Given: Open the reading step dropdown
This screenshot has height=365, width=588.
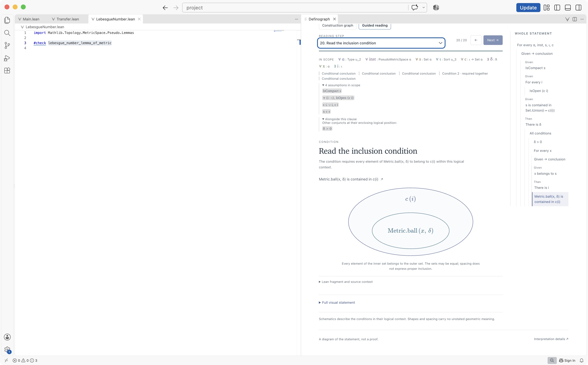Looking at the screenshot, I should pos(381,43).
